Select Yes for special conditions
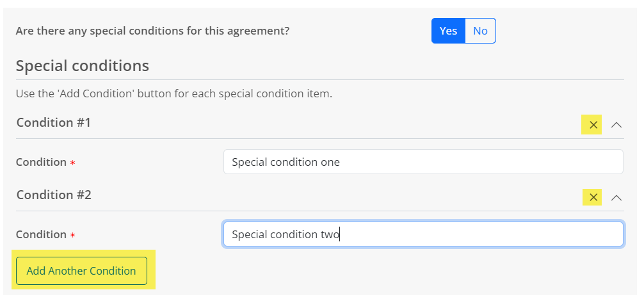This screenshot has width=644, height=299. 448,31
